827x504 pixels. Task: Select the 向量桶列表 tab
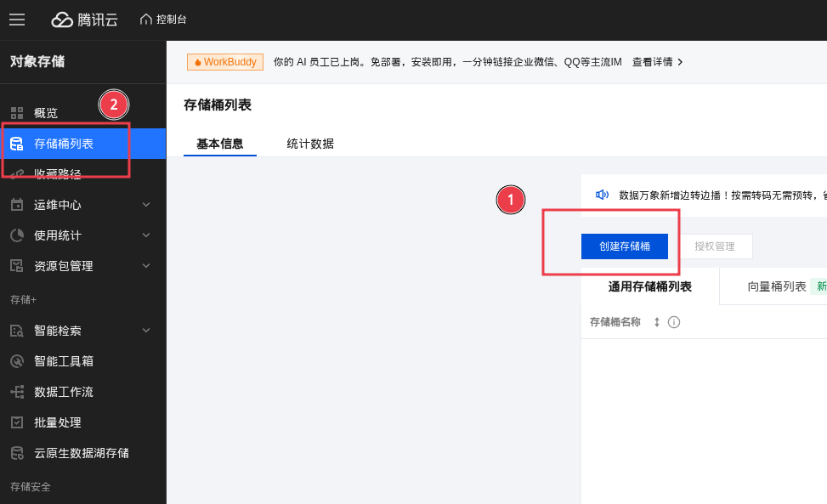point(777,286)
